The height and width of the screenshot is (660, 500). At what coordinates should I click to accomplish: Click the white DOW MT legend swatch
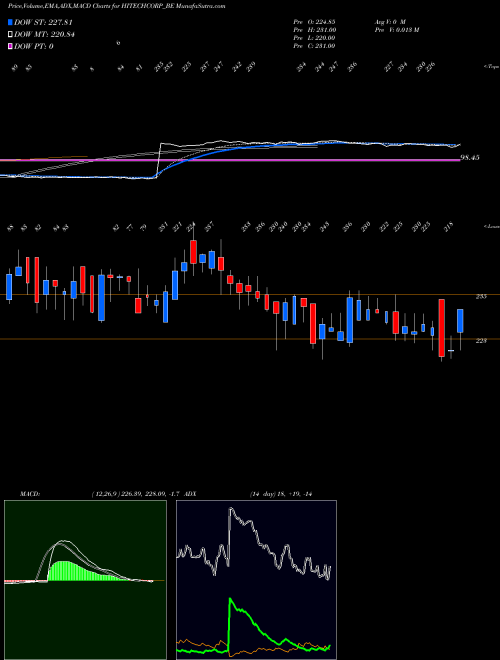point(10,35)
